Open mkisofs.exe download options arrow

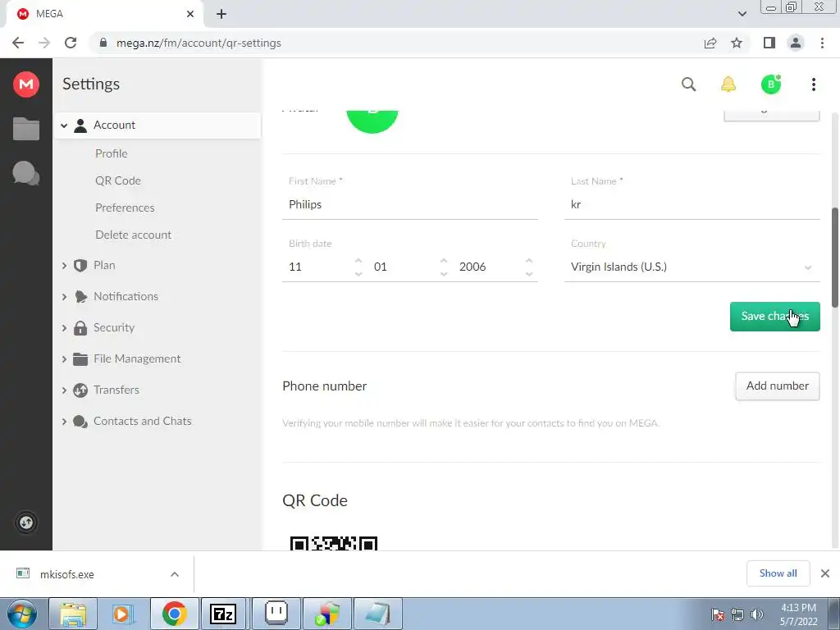coord(175,574)
